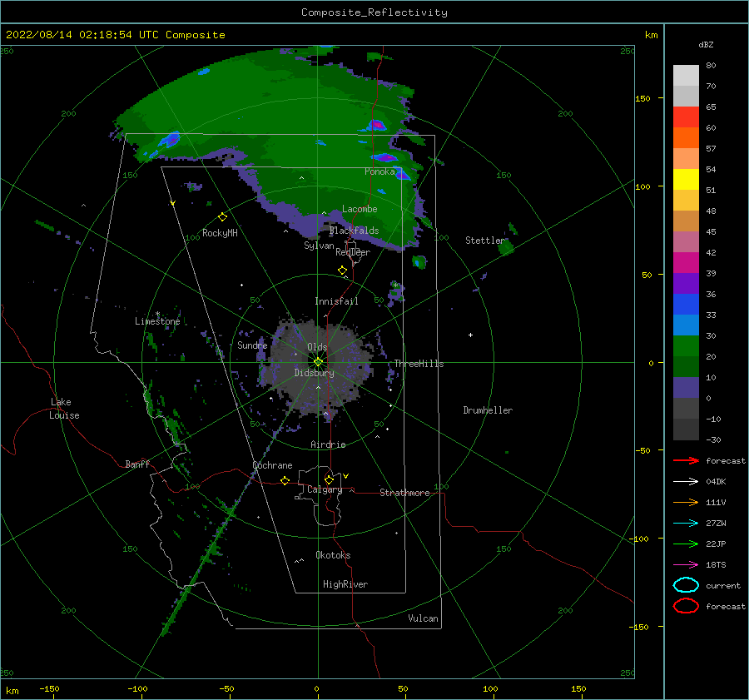Click the Banff label

click(137, 464)
